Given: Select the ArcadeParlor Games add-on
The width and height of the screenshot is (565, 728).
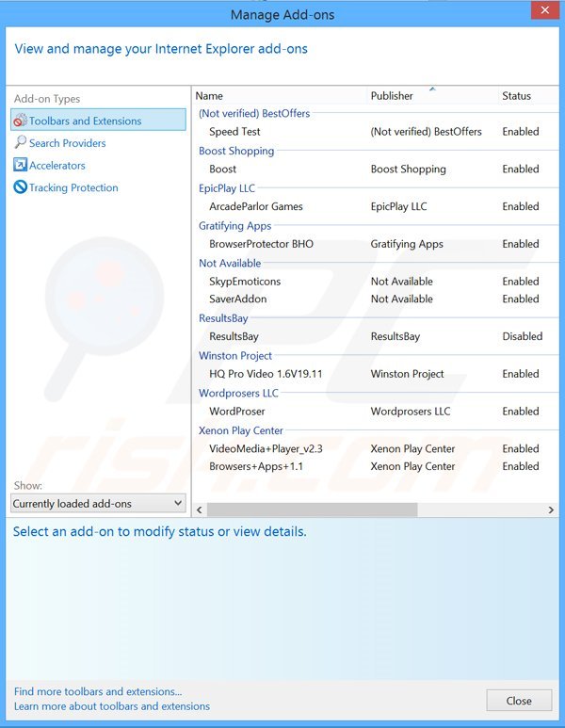Looking at the screenshot, I should tap(376, 206).
